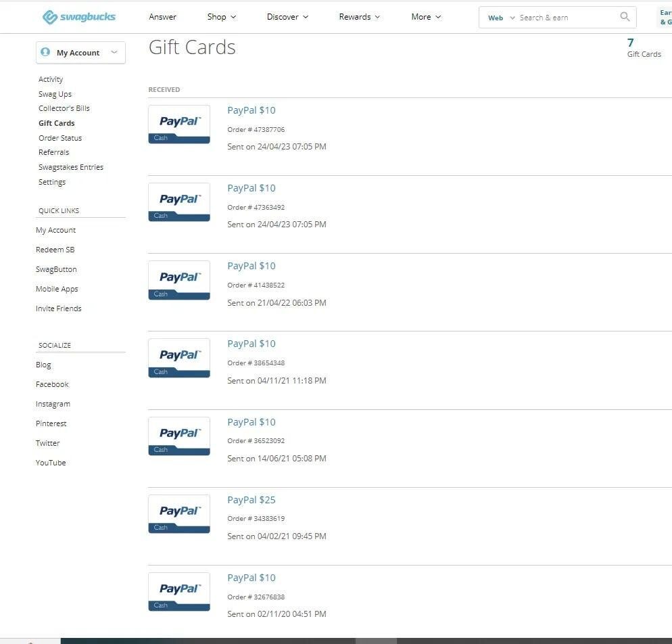
Task: Open Order Status page
Action: (x=60, y=137)
